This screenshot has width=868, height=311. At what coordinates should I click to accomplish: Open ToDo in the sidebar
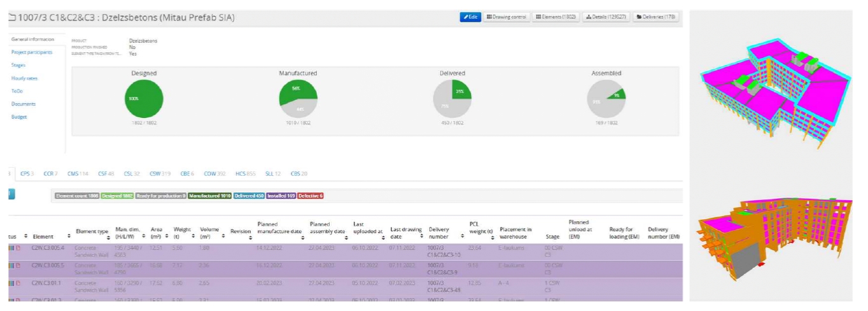(17, 91)
